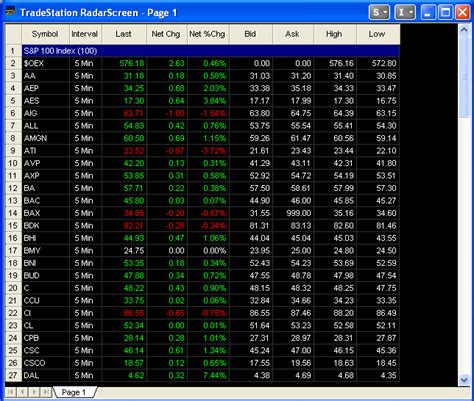The height and width of the screenshot is (401, 474).
Task: Select the ATI symbol cell
Action: point(45,151)
